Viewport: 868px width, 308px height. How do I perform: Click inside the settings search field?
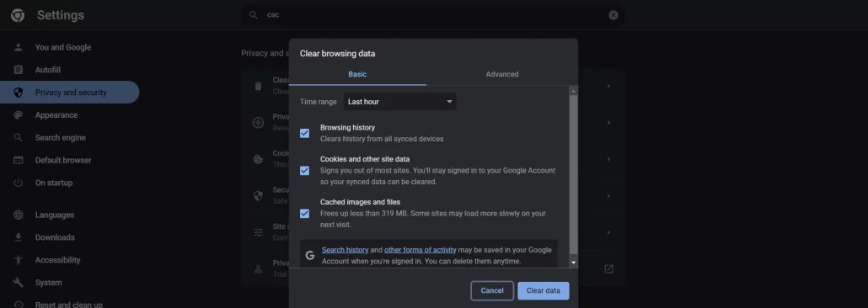(433, 15)
